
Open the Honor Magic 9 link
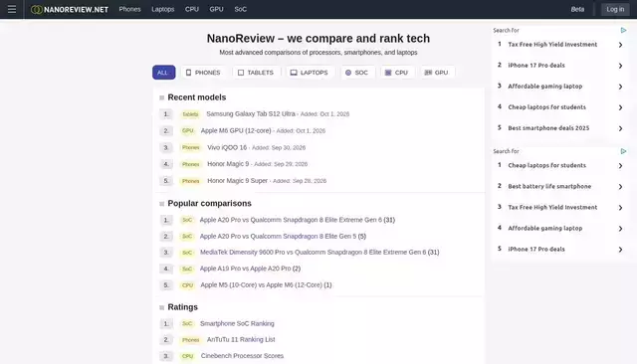pyautogui.click(x=228, y=164)
